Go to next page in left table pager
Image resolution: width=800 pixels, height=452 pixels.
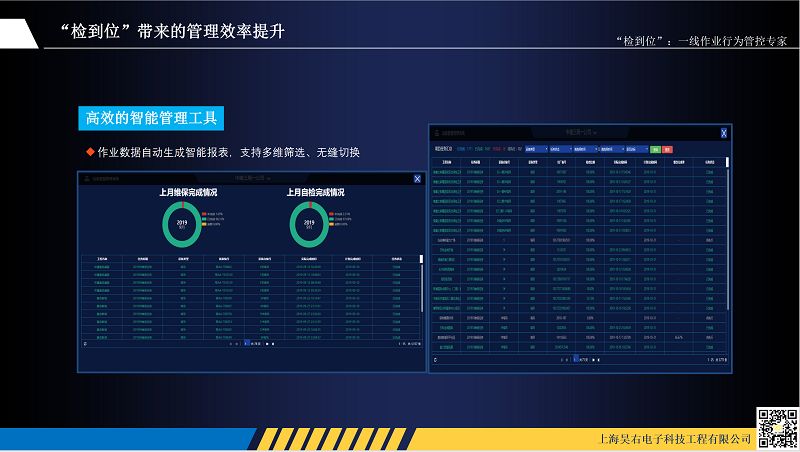[266, 343]
